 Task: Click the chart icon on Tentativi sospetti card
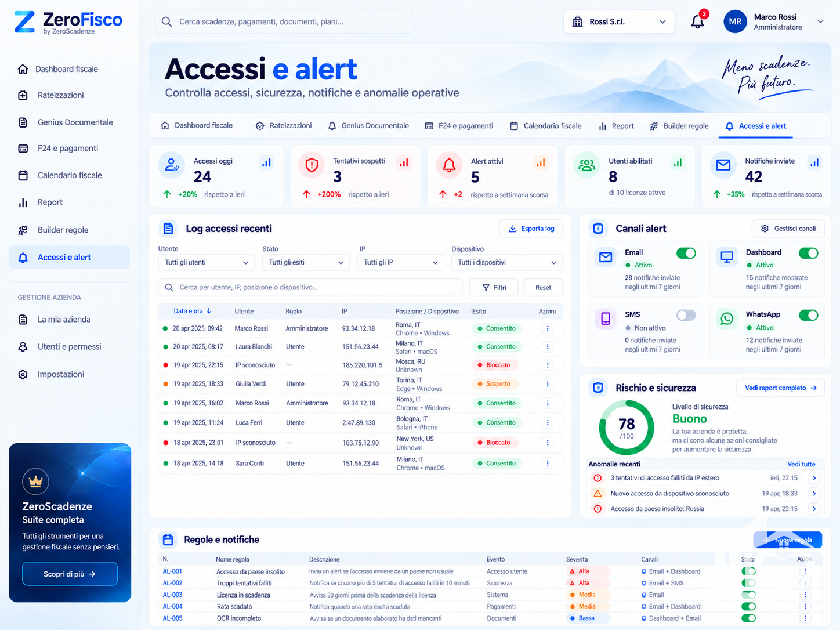404,163
